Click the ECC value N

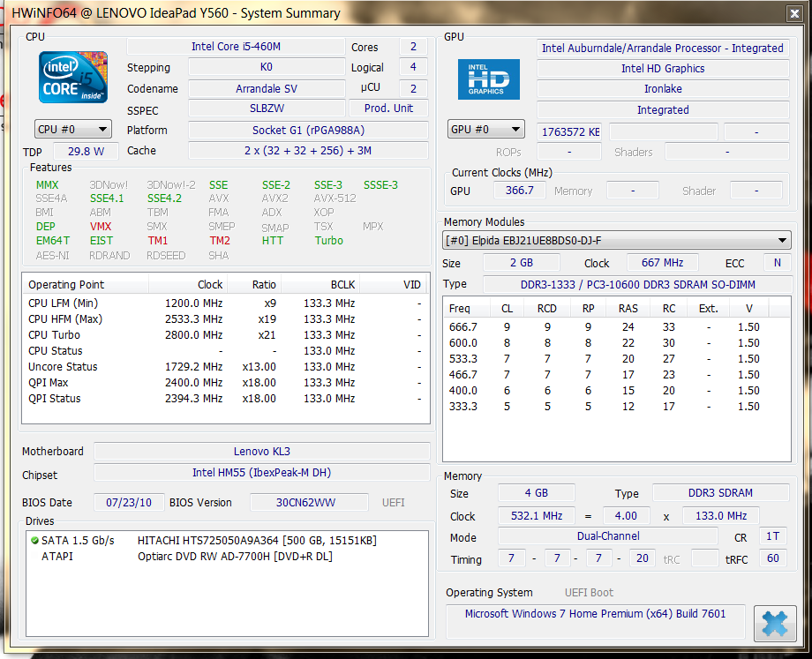point(777,263)
